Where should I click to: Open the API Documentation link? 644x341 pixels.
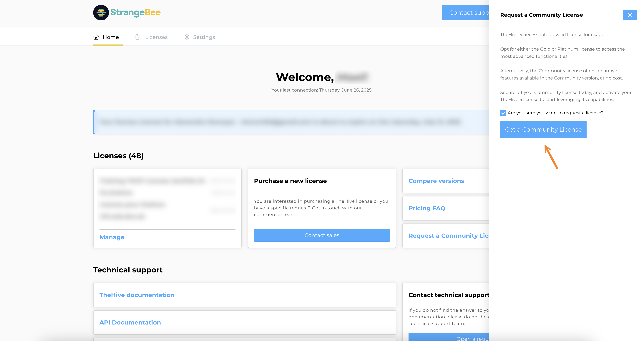[130, 322]
